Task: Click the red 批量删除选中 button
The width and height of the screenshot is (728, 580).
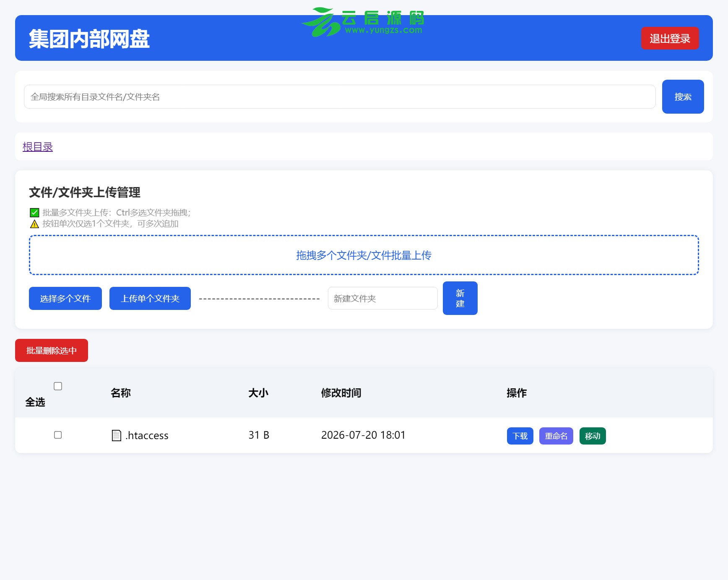Action: click(x=52, y=351)
